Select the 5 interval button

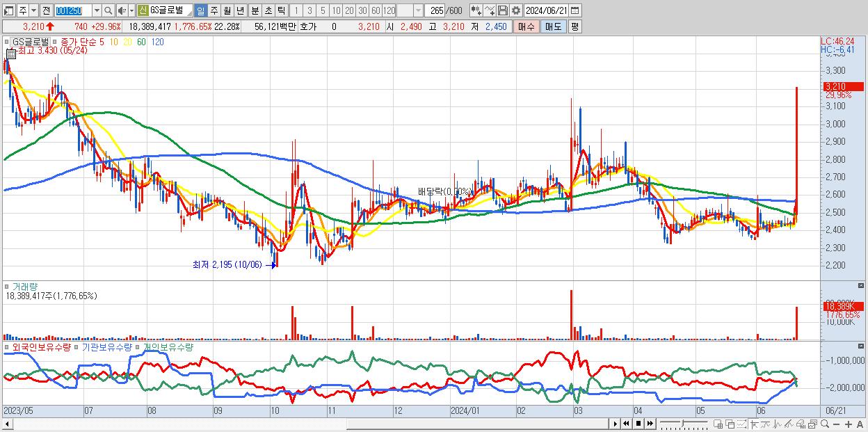(x=323, y=10)
